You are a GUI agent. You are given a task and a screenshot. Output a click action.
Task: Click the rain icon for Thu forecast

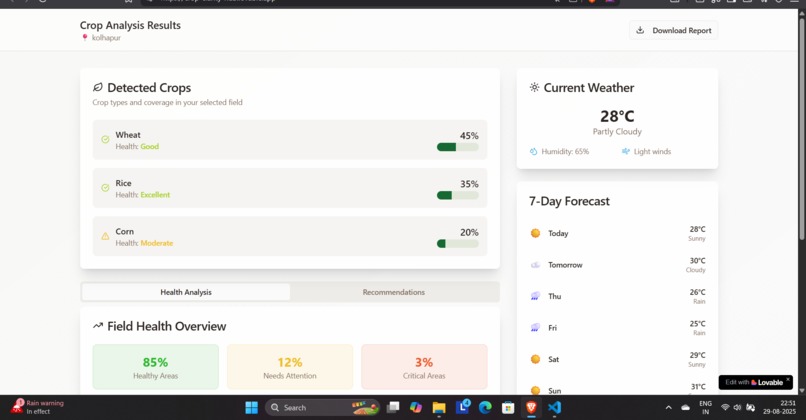(535, 296)
